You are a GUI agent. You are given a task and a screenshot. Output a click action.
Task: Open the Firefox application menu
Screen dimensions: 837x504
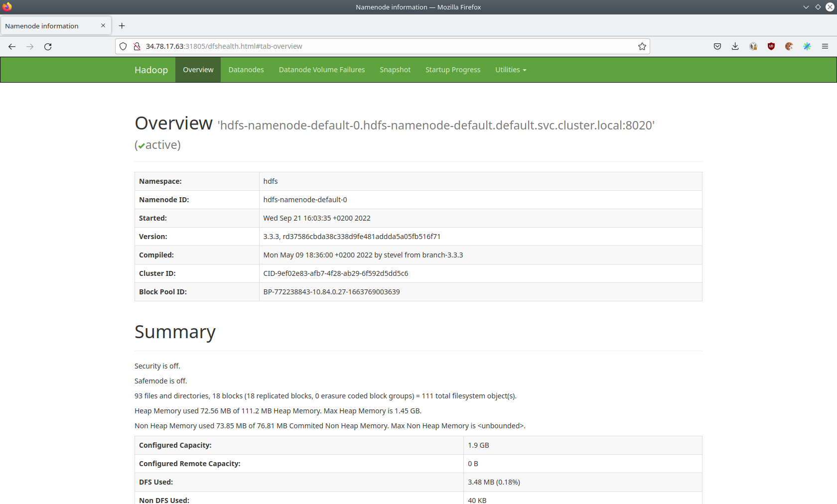(826, 46)
